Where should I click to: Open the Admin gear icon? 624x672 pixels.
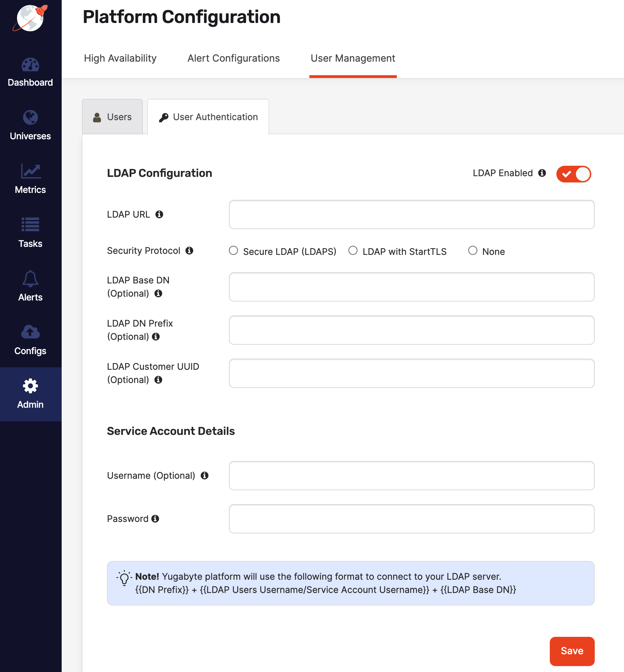[30, 386]
